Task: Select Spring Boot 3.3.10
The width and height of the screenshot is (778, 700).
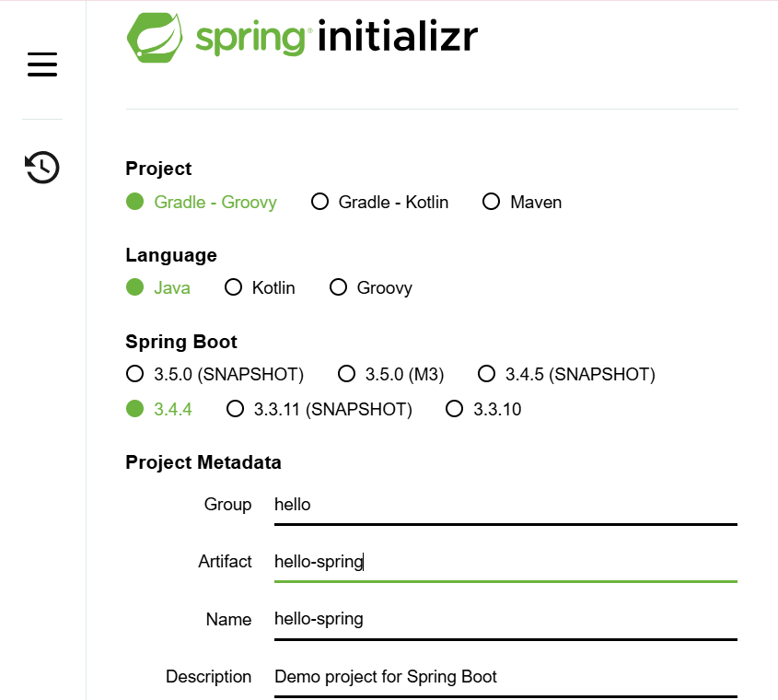Action: click(x=483, y=409)
